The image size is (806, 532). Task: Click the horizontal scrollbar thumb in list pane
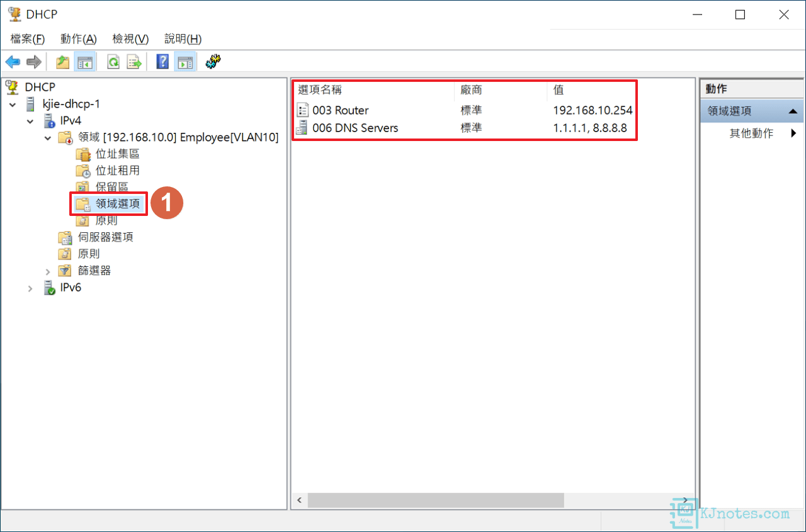tap(436, 501)
